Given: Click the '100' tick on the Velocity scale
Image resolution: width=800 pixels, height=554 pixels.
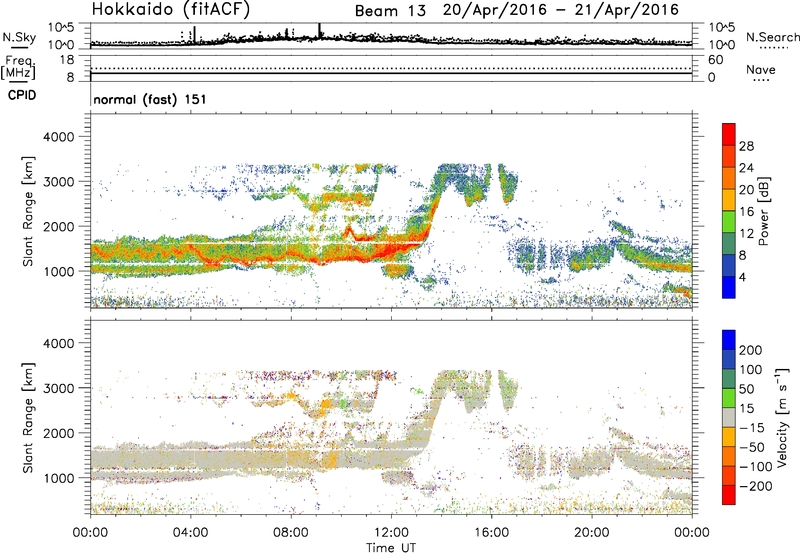Looking at the screenshot, I should 751,370.
